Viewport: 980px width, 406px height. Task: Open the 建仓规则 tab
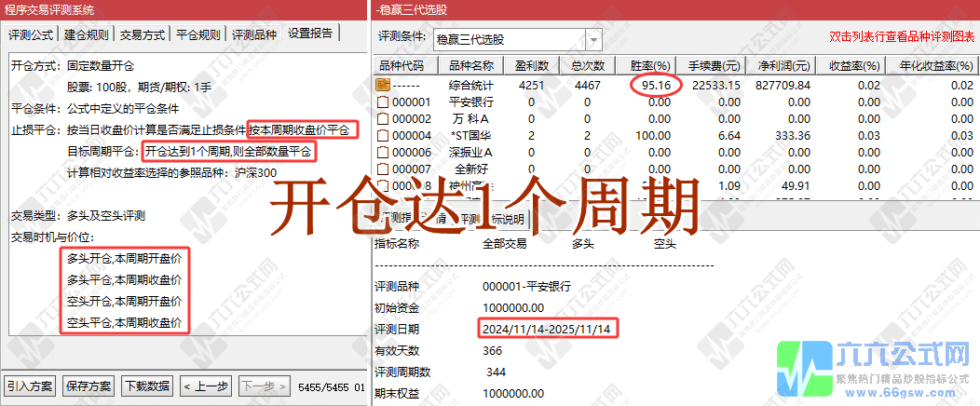(x=87, y=34)
